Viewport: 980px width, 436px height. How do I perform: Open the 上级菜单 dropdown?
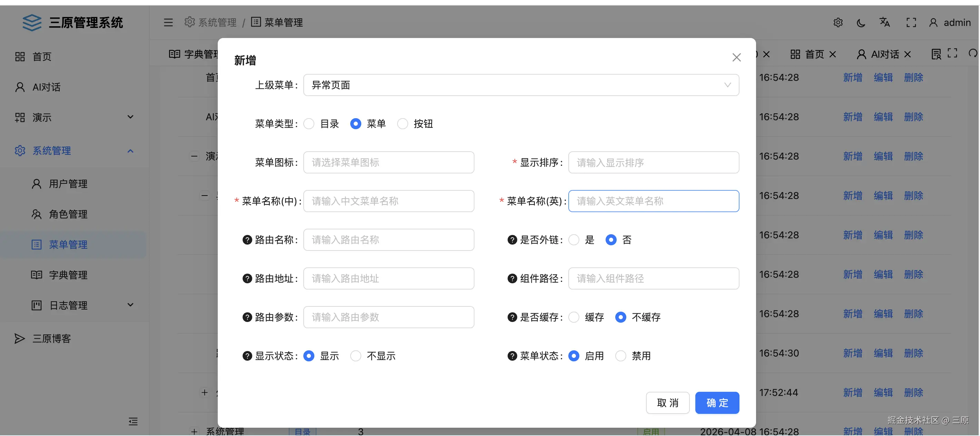point(521,85)
